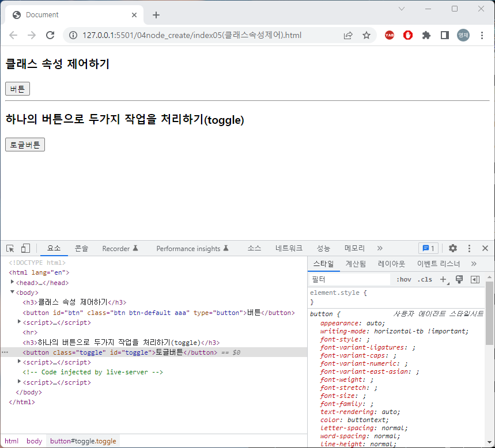Screen dimensions: 495x448
Task: Bookmark this page with the star
Action: tap(366, 35)
